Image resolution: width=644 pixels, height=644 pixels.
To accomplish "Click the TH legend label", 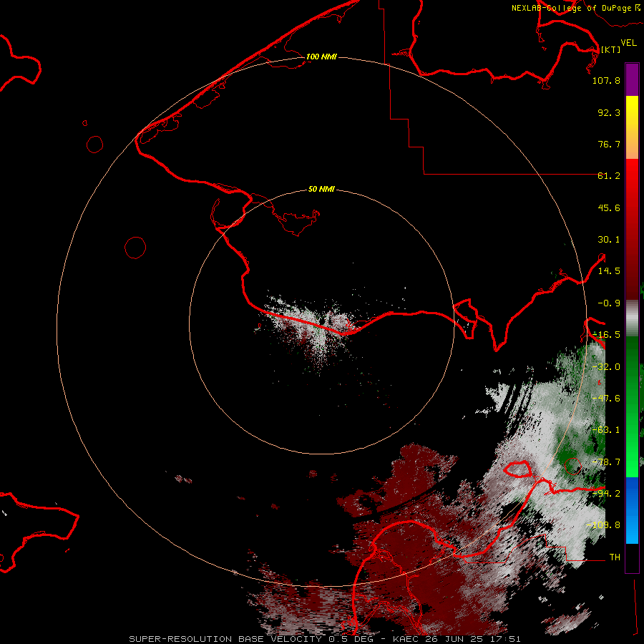I will (615, 557).
